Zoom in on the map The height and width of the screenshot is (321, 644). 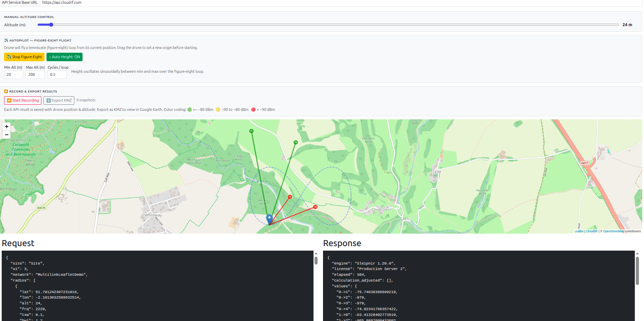coord(6,126)
